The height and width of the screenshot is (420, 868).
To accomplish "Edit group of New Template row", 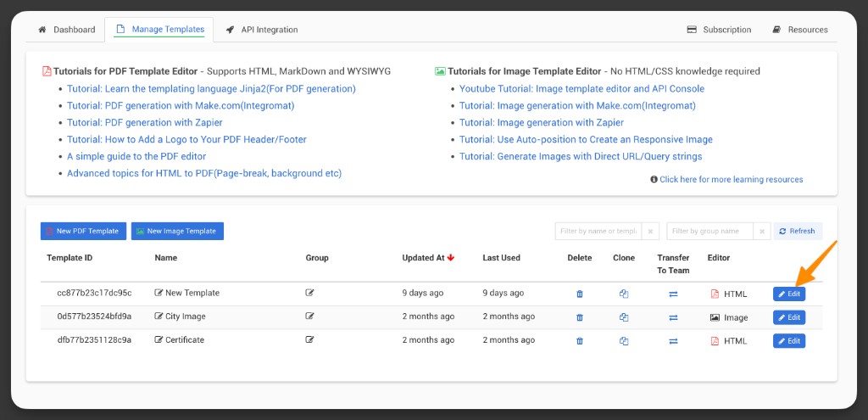I will [310, 293].
